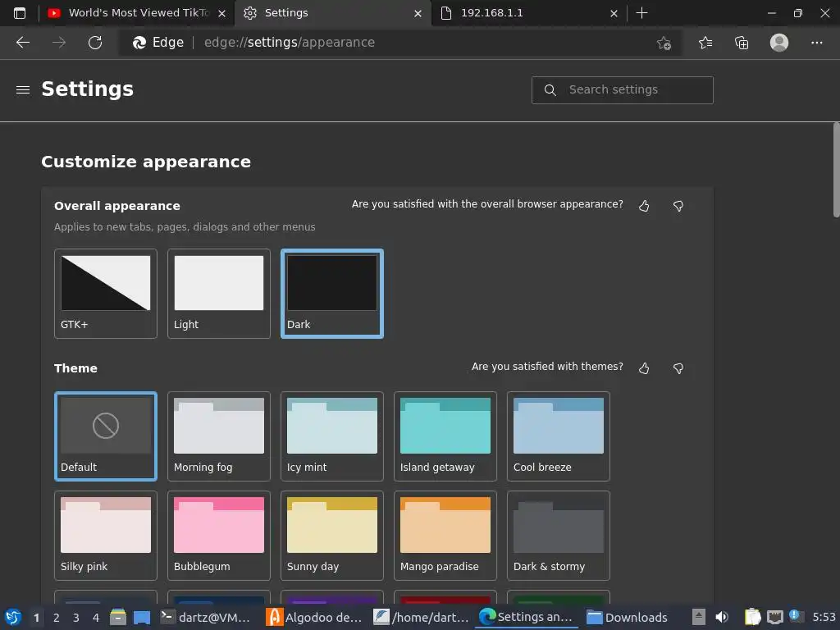Screen dimensions: 840x630
Task: Switch to the 192.168.1.1 tab
Action: tap(529, 13)
